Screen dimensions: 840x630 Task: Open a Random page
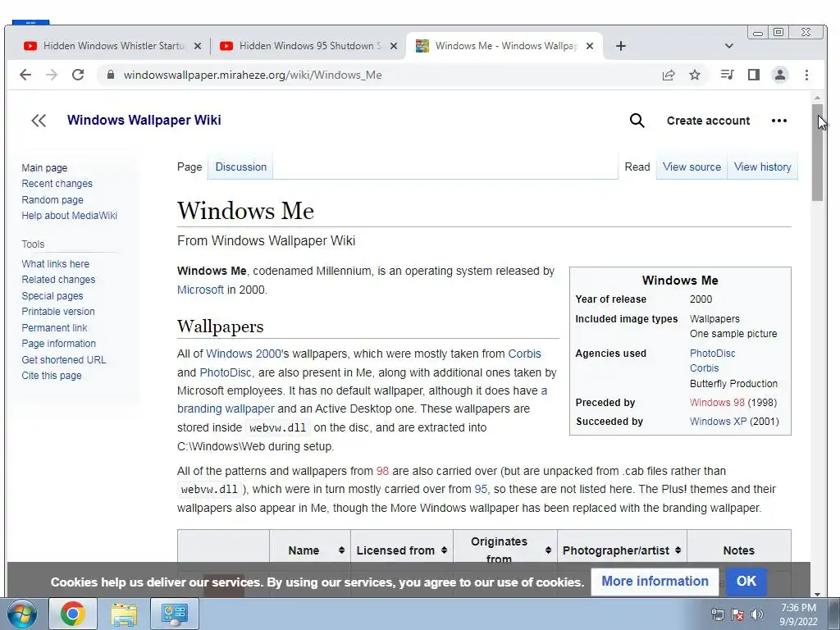pyautogui.click(x=52, y=199)
